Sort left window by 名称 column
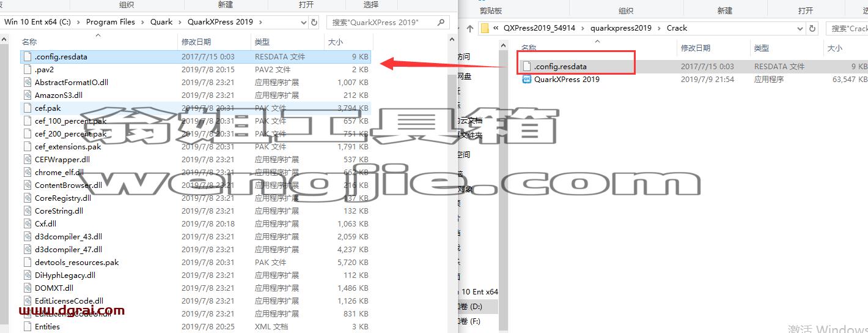The height and width of the screenshot is (333, 868). pyautogui.click(x=29, y=42)
